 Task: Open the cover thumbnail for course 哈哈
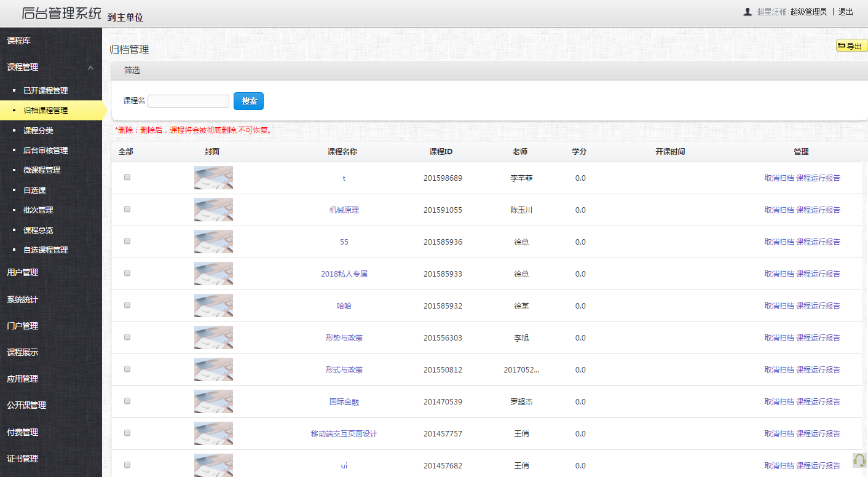[x=213, y=306]
